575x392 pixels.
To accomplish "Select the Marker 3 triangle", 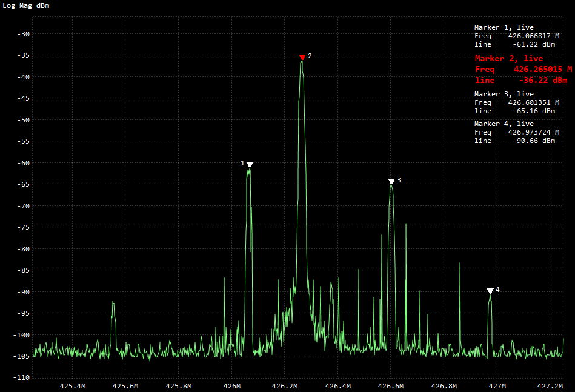I will (391, 181).
